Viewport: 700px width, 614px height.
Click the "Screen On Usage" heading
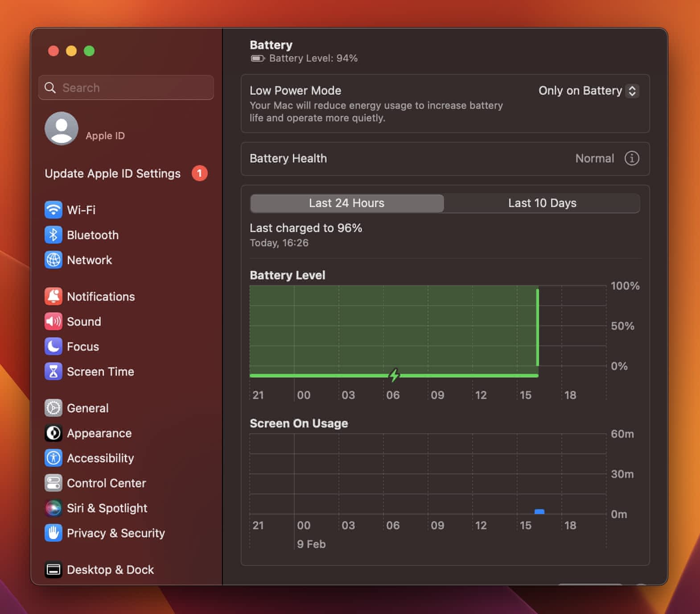299,423
